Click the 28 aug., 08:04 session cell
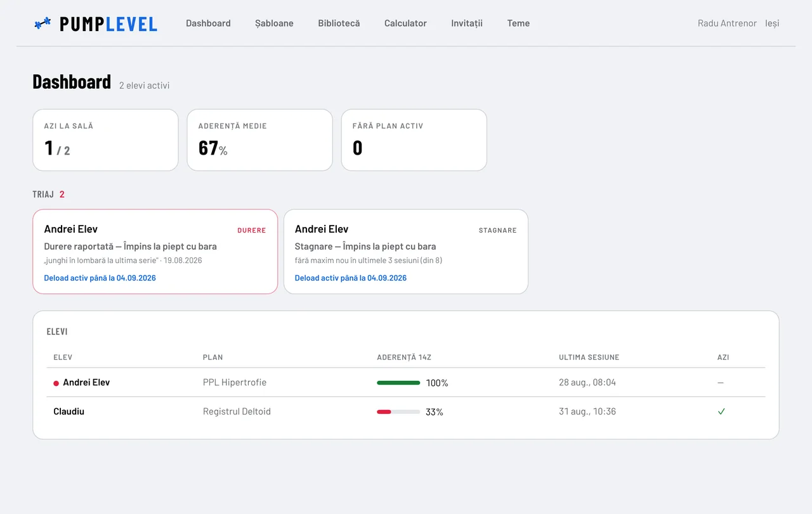 (587, 383)
